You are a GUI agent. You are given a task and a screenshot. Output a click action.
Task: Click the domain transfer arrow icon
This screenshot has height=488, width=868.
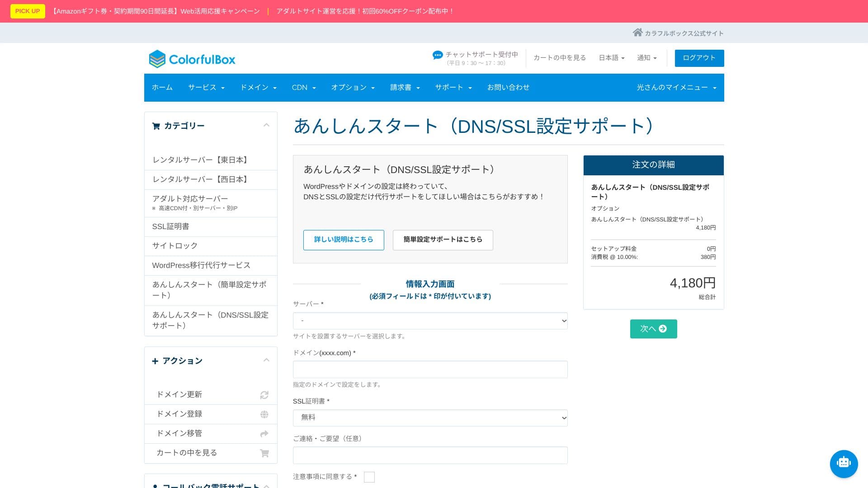(264, 434)
